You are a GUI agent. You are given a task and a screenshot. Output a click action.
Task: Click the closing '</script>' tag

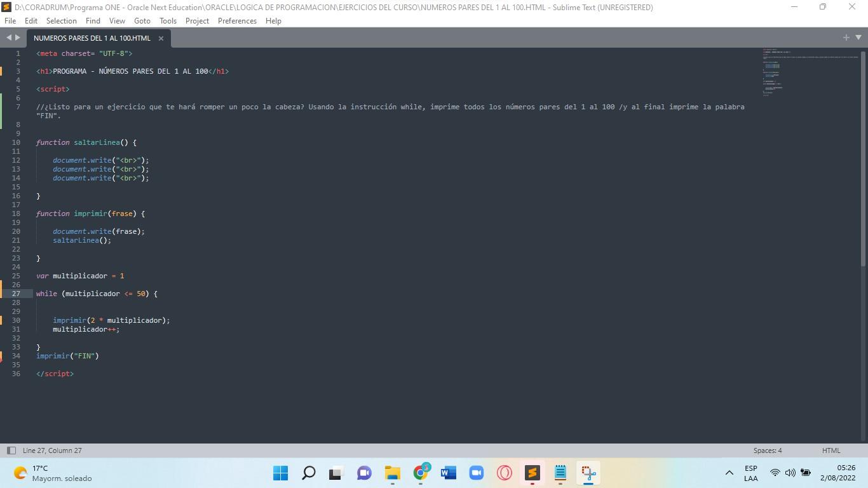(x=55, y=374)
